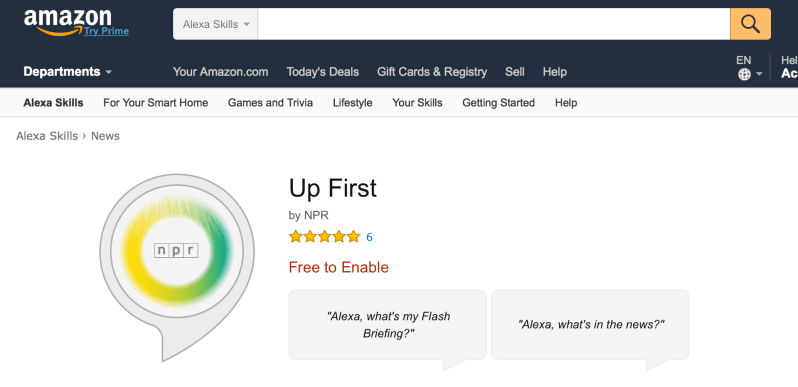Select the Sell navigation item
The width and height of the screenshot is (798, 387).
coord(515,72)
